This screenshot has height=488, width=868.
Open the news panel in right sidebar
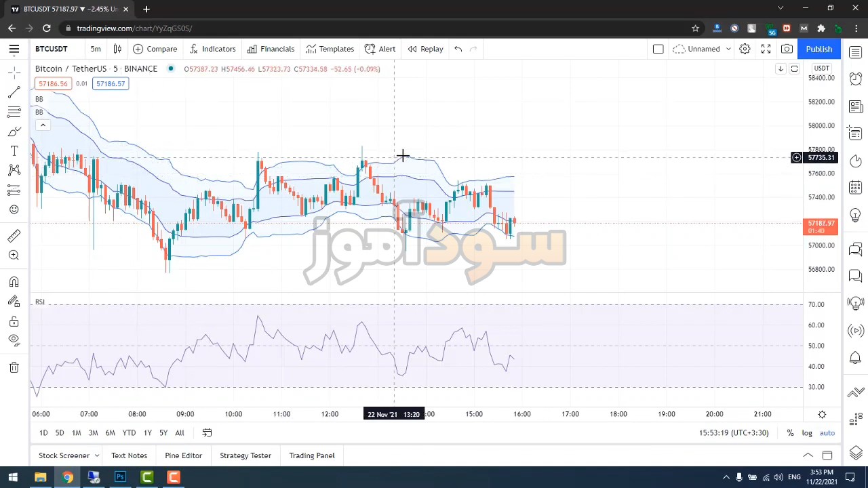coord(856,106)
